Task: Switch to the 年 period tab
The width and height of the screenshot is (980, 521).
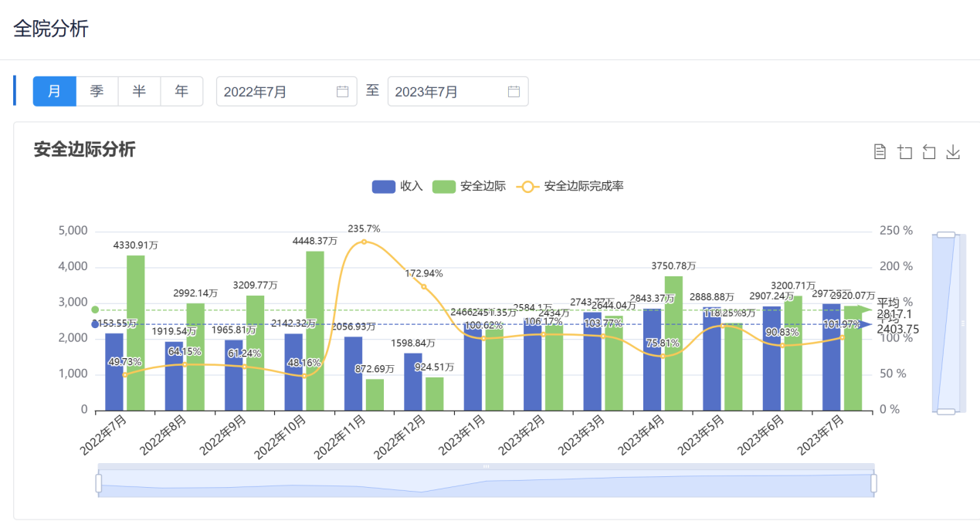Action: click(x=181, y=91)
